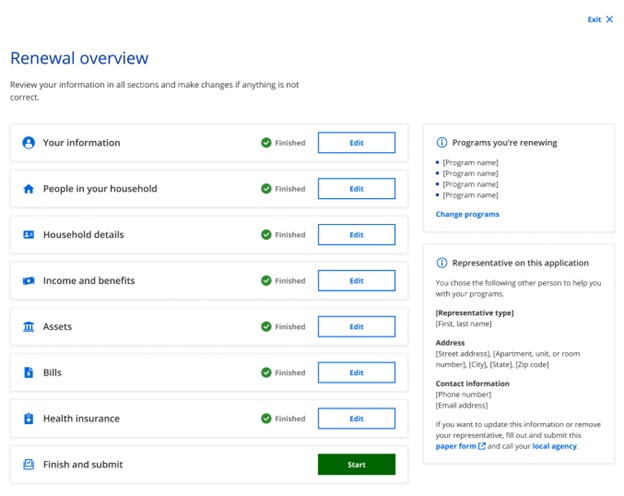
Task: Click the info icon beside Representative on this application
Action: (x=442, y=263)
